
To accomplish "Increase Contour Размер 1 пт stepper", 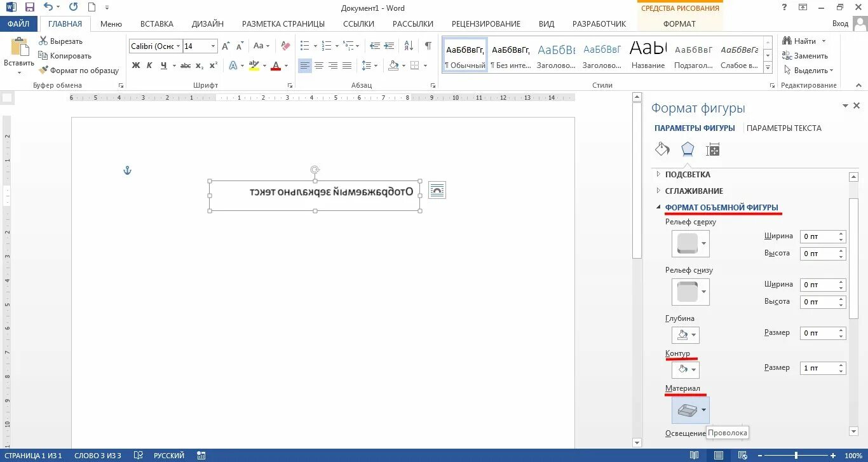I will click(x=842, y=365).
